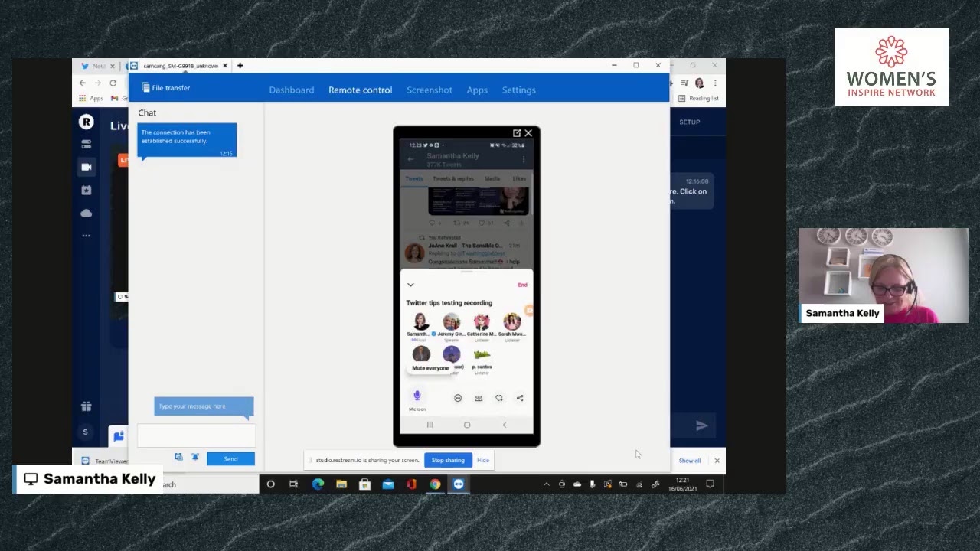Tap p. santos listener avatar
The image size is (980, 551).
pyautogui.click(x=482, y=354)
